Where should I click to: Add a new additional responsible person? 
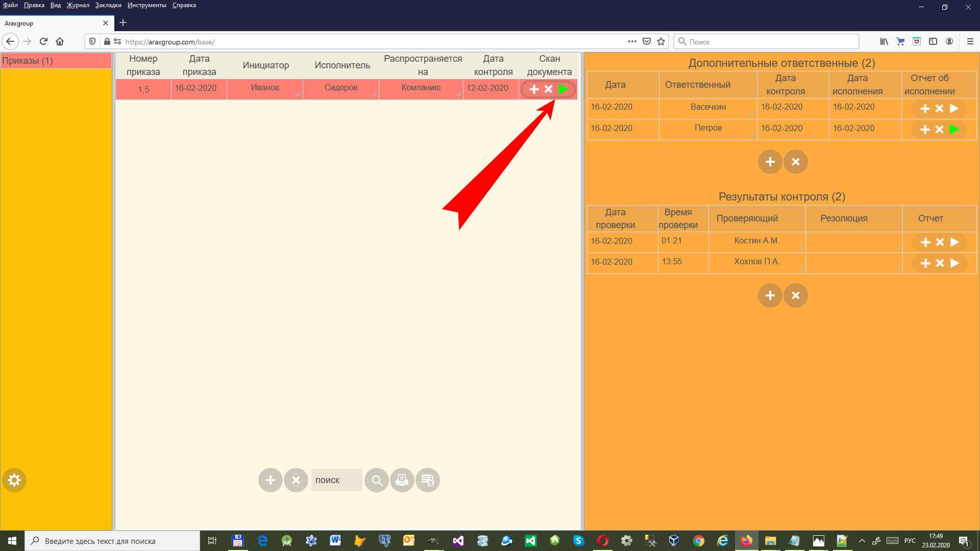pyautogui.click(x=770, y=162)
